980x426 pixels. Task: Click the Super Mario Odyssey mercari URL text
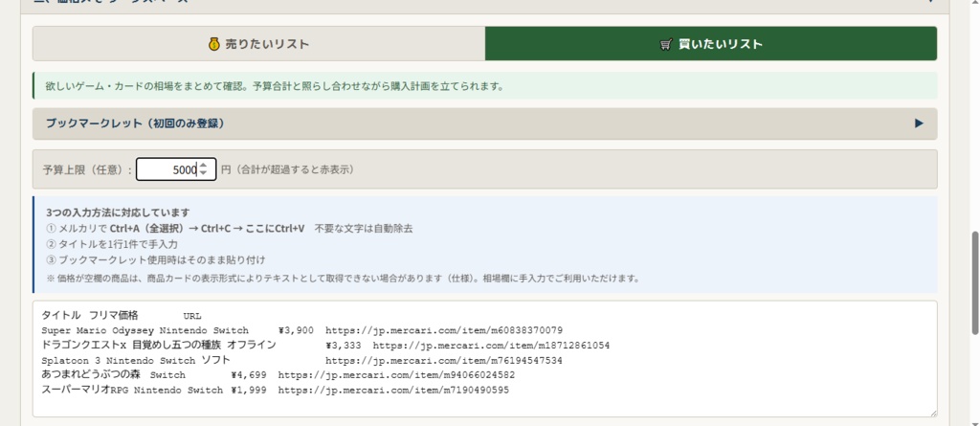pos(444,330)
